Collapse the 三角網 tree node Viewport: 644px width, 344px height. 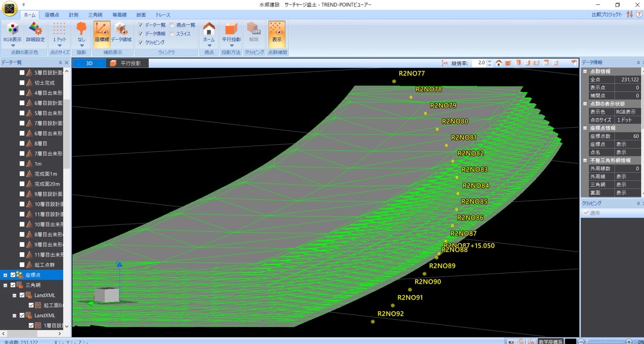[5, 285]
